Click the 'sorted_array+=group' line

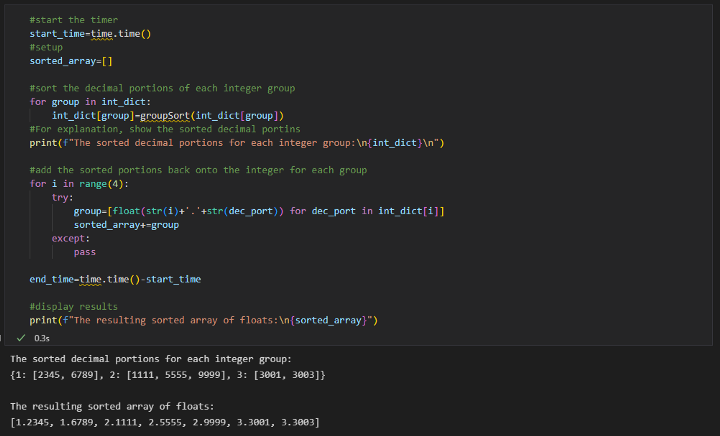pyautogui.click(x=126, y=225)
